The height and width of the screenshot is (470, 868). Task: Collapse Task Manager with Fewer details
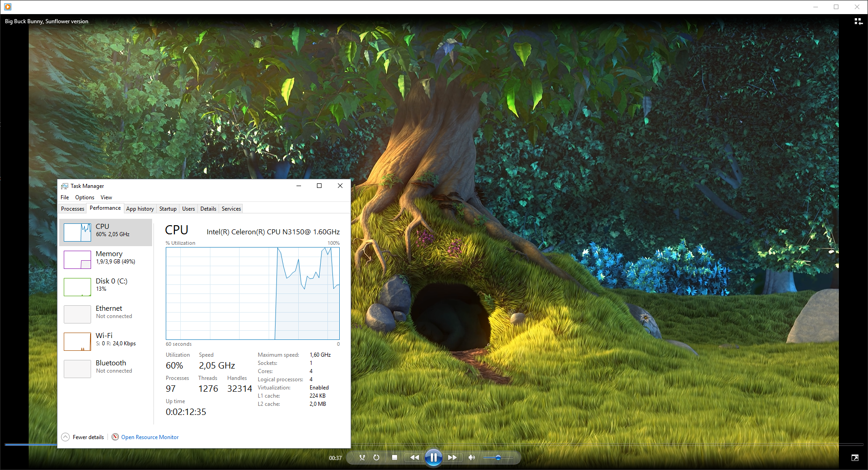click(83, 437)
